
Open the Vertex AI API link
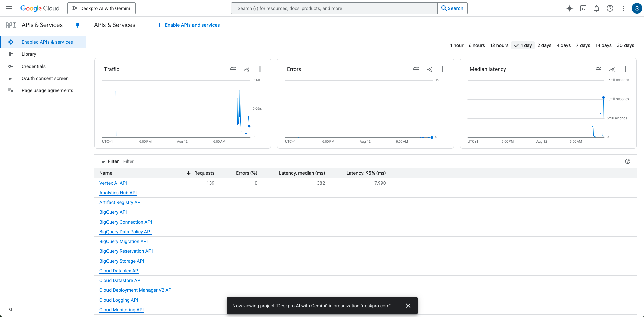coord(113,183)
